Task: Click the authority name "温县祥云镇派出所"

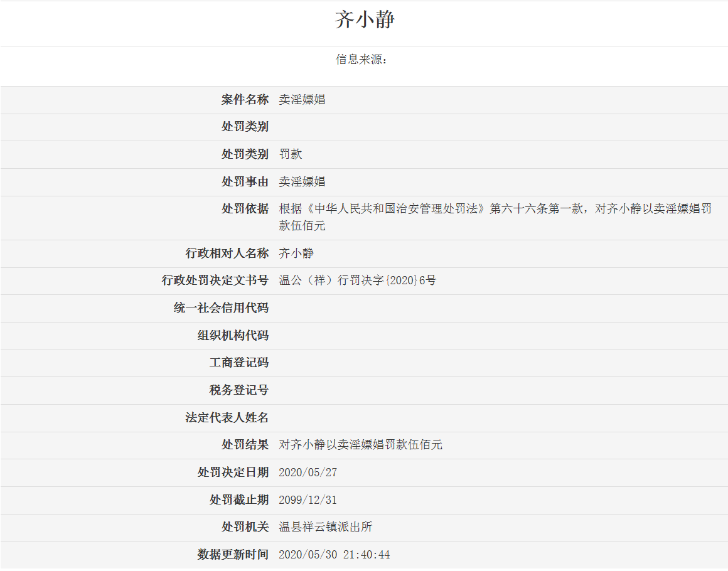Action: click(x=325, y=527)
